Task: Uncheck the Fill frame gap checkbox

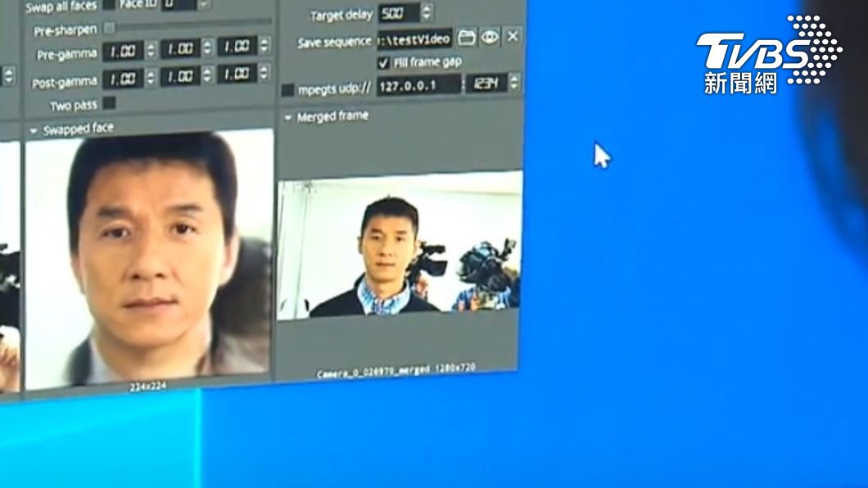Action: coord(383,62)
